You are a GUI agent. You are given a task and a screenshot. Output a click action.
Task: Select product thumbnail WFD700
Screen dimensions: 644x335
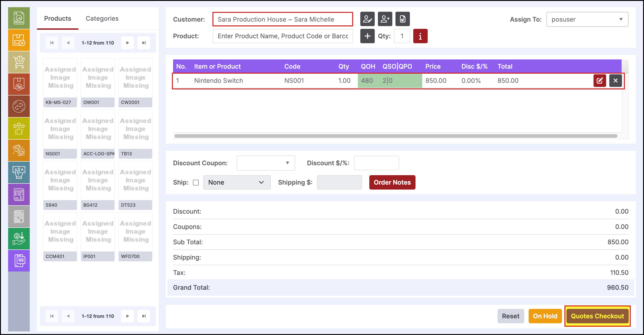pyautogui.click(x=135, y=237)
